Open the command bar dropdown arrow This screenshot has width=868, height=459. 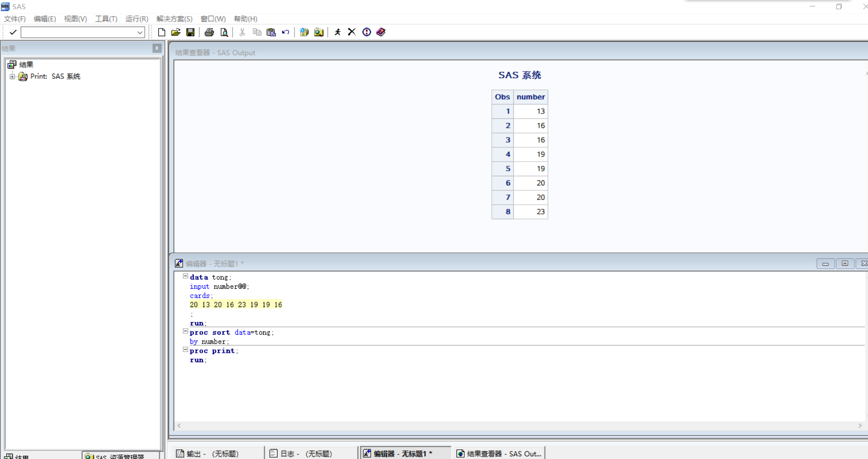click(140, 32)
